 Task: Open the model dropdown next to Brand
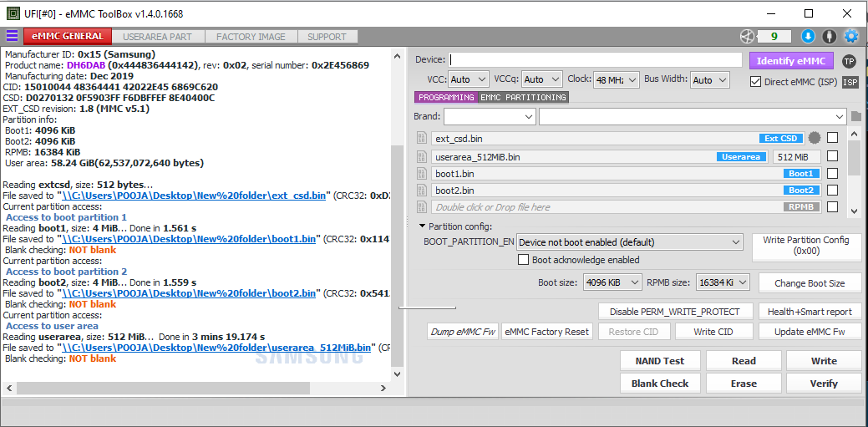coord(693,116)
